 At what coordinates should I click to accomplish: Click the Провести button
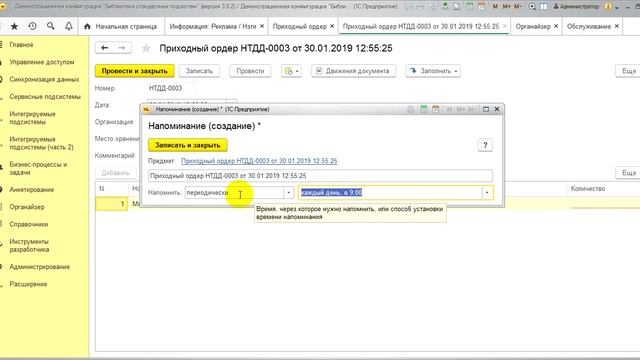click(250, 71)
